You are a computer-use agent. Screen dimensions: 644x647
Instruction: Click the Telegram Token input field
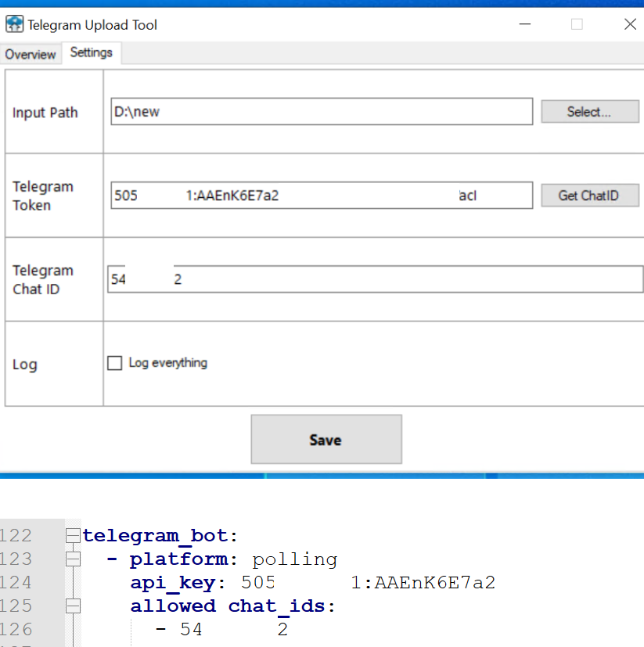pos(322,195)
